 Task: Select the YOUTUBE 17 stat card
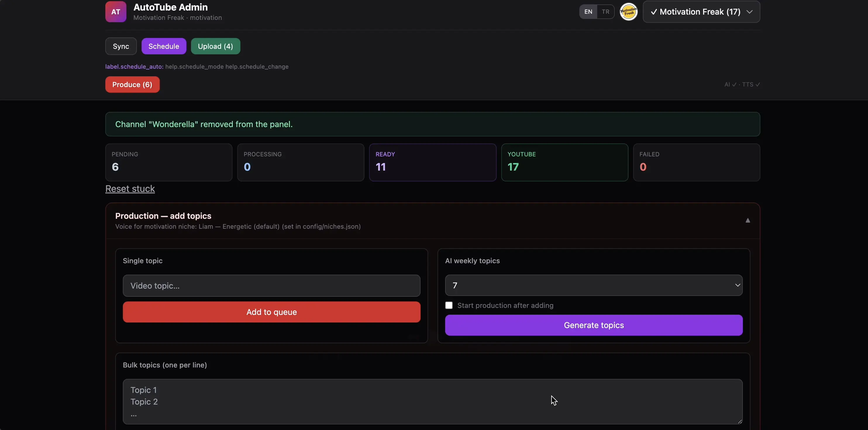(x=564, y=162)
